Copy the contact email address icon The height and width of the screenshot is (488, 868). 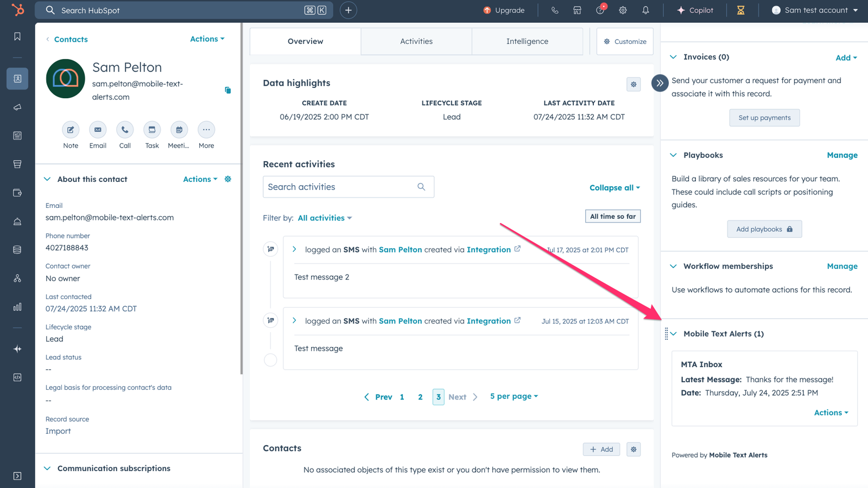(228, 90)
